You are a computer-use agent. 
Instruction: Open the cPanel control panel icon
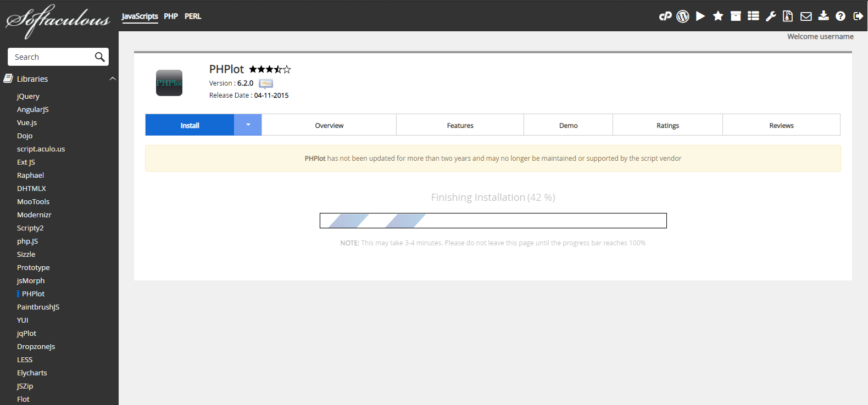(x=665, y=16)
